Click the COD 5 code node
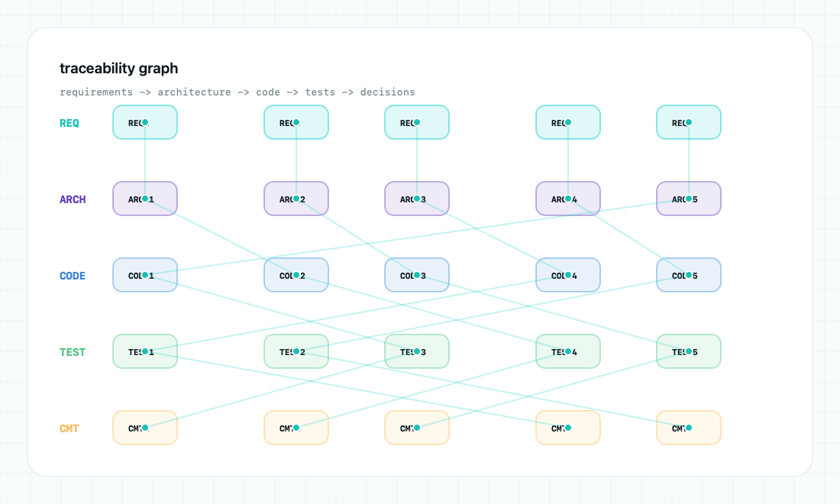840x504 pixels. click(688, 276)
